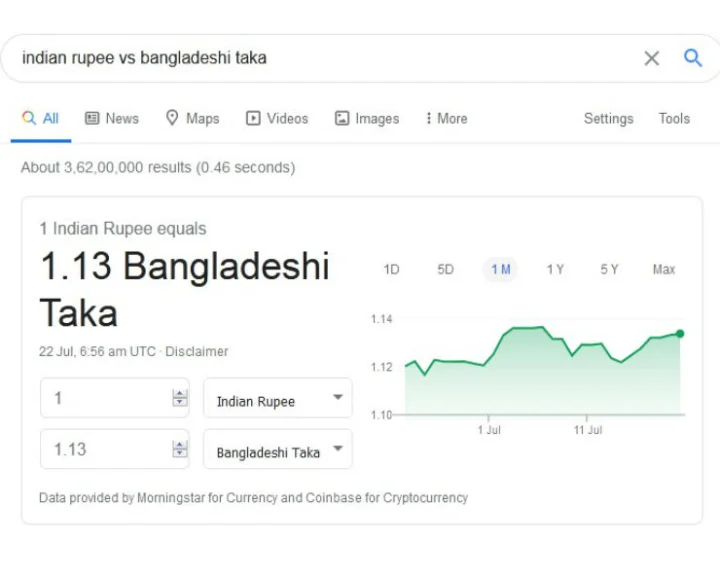Switch to the Maps tab
The image size is (720, 576).
(x=192, y=118)
